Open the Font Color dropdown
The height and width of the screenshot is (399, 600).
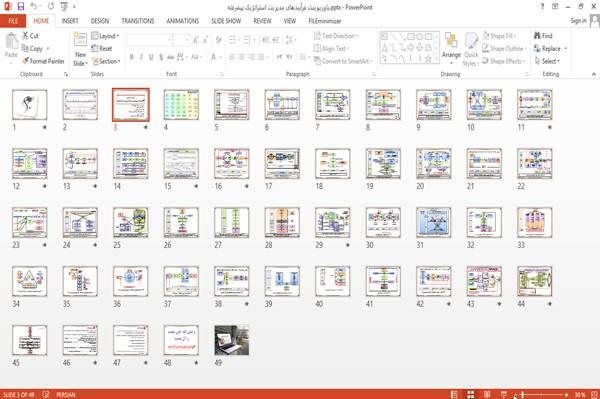220,57
